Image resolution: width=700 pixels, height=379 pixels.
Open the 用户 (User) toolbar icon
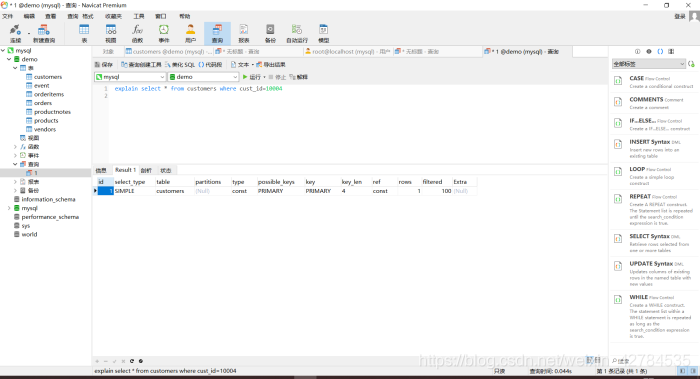click(x=191, y=33)
